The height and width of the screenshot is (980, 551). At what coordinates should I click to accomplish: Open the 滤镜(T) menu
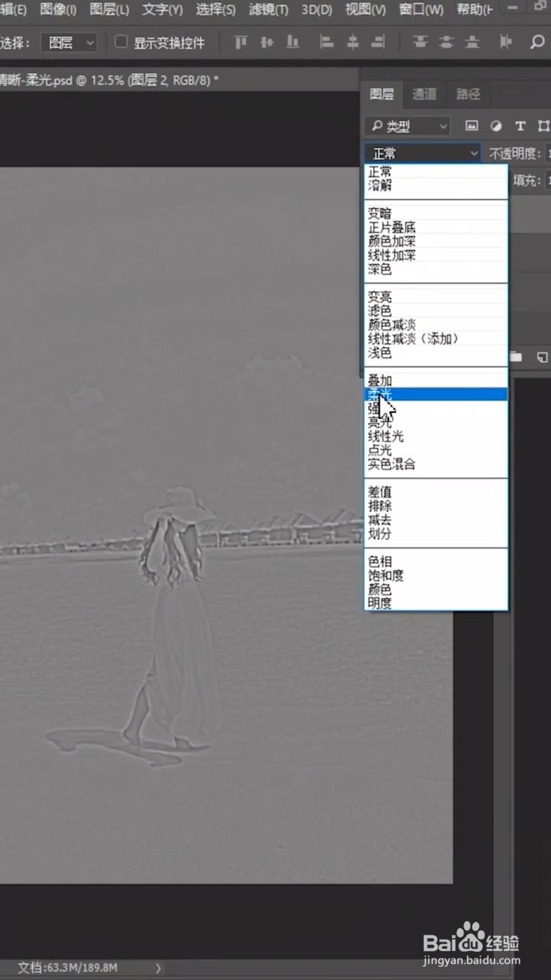269,10
